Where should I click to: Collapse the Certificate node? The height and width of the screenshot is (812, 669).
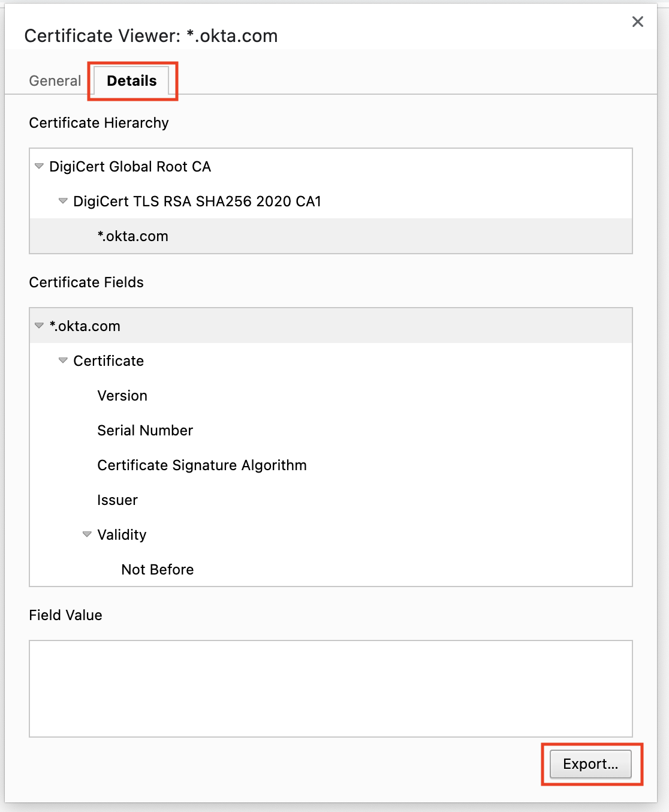(x=63, y=360)
